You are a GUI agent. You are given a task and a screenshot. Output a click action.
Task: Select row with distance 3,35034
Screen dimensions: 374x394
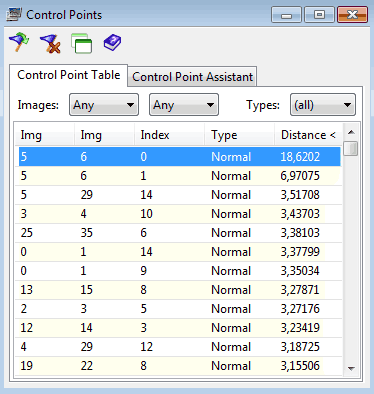pyautogui.click(x=180, y=271)
